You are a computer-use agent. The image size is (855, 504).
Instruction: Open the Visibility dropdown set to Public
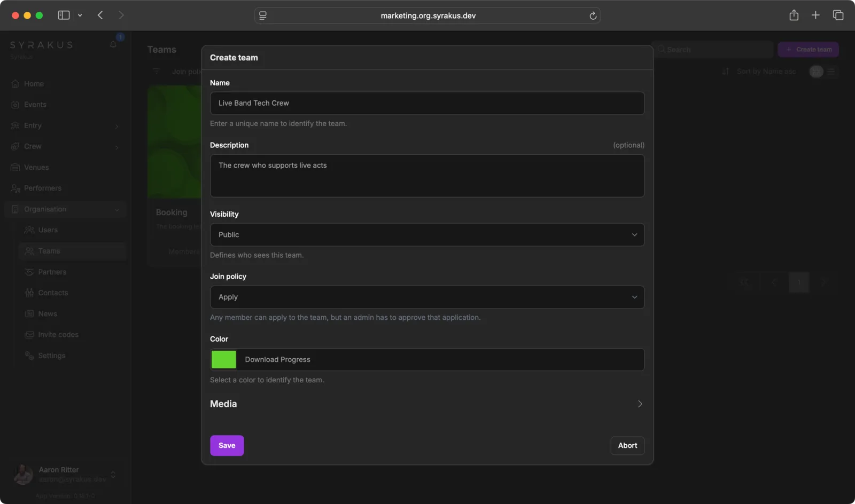(x=427, y=234)
